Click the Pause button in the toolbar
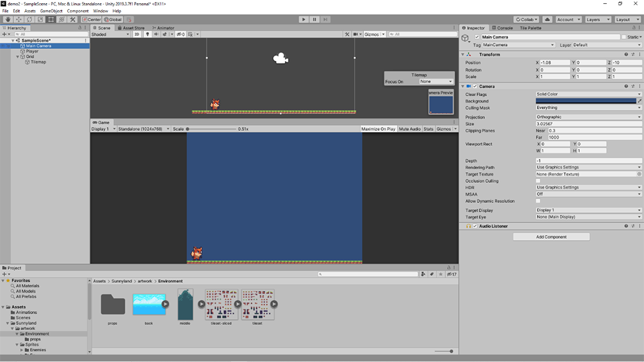 click(x=314, y=19)
